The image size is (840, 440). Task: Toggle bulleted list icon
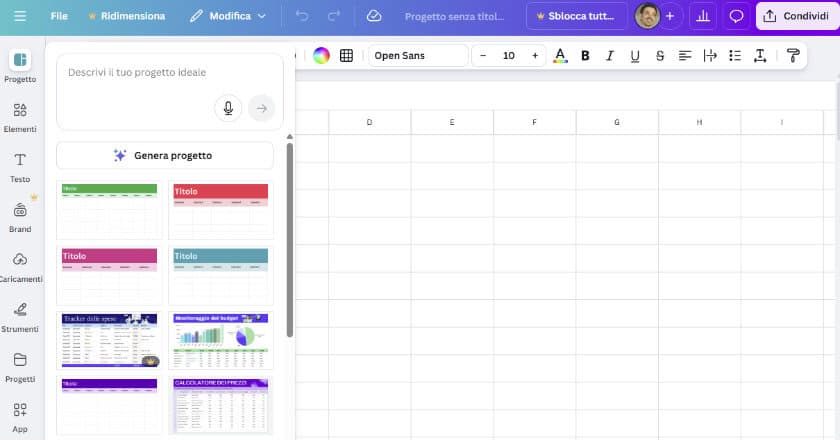(x=735, y=55)
